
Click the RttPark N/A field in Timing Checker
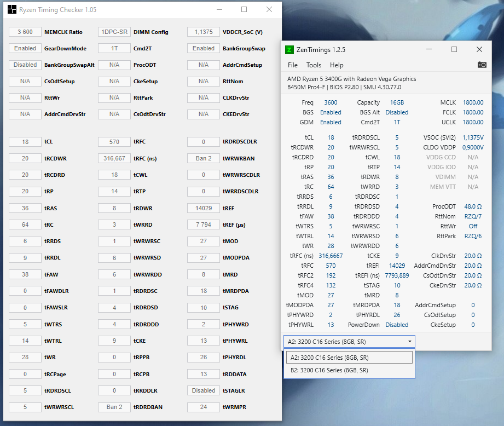click(114, 97)
